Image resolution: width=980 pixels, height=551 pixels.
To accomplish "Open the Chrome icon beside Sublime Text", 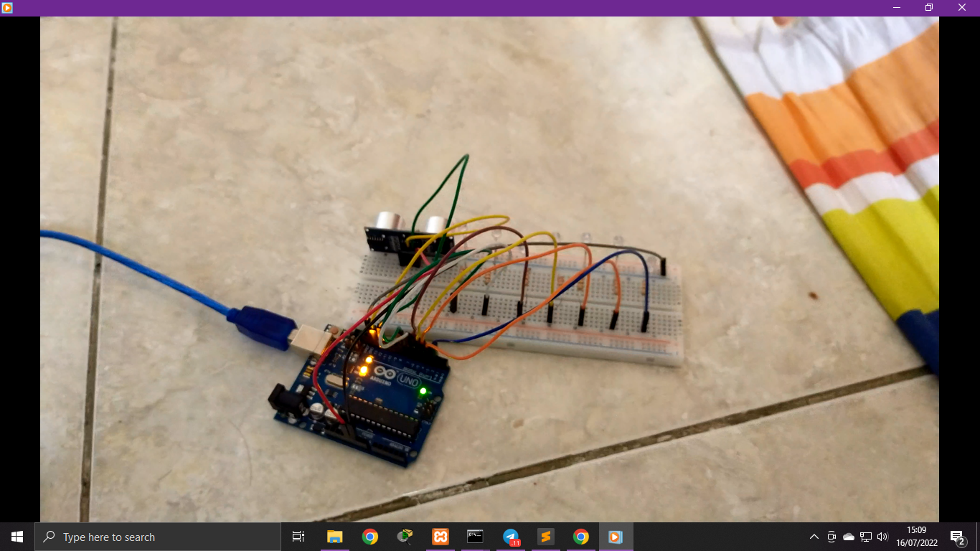I will (x=580, y=537).
